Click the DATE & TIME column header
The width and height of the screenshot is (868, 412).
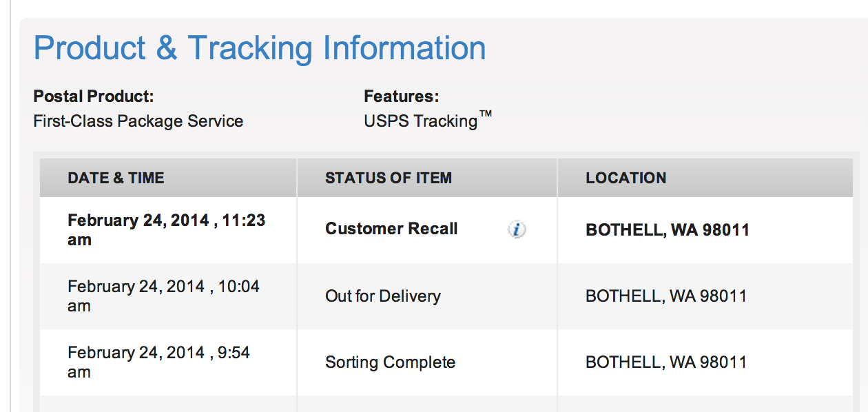(116, 178)
